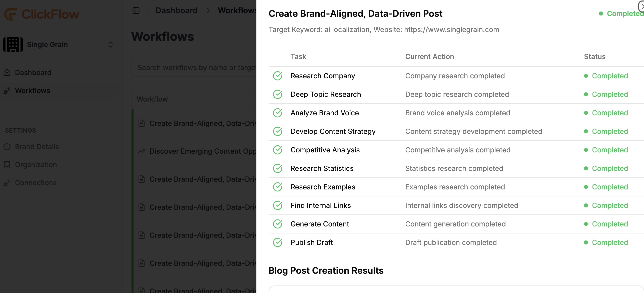Toggle the sidebar panel icon
This screenshot has width=644, height=293.
pyautogui.click(x=136, y=11)
